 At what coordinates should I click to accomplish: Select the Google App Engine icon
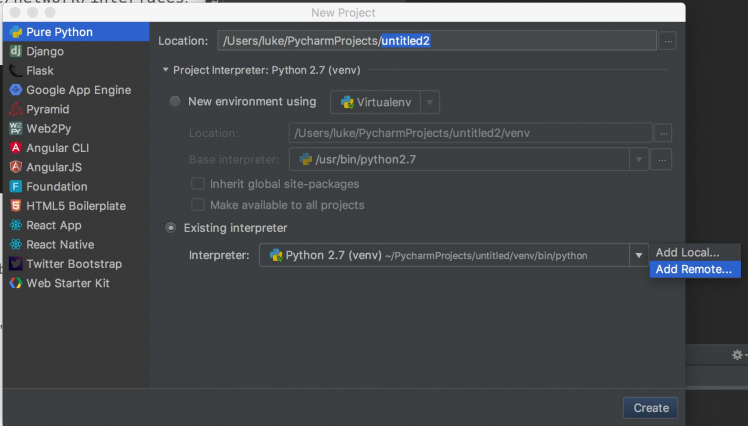(16, 90)
